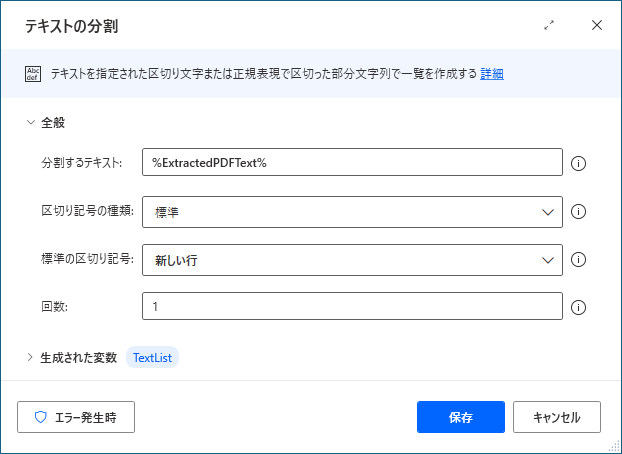
Task: Click the %ExtractedPDFText% input field
Action: click(352, 163)
